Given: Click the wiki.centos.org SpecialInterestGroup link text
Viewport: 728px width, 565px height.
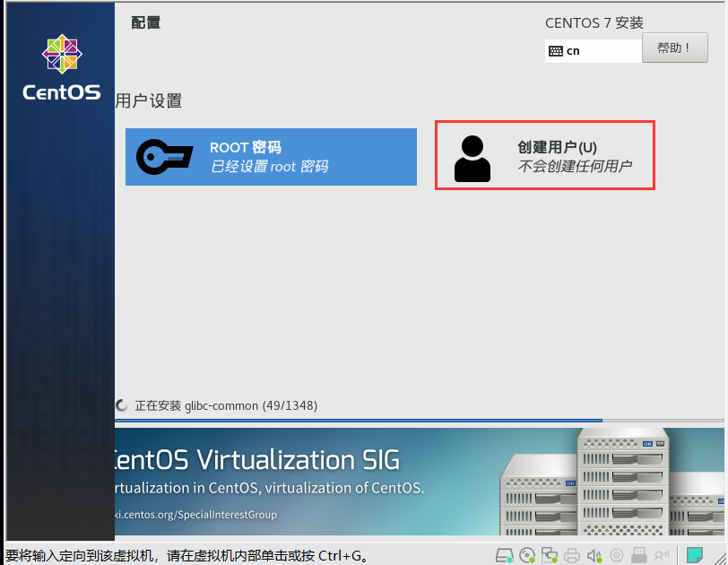Looking at the screenshot, I should pyautogui.click(x=196, y=515).
